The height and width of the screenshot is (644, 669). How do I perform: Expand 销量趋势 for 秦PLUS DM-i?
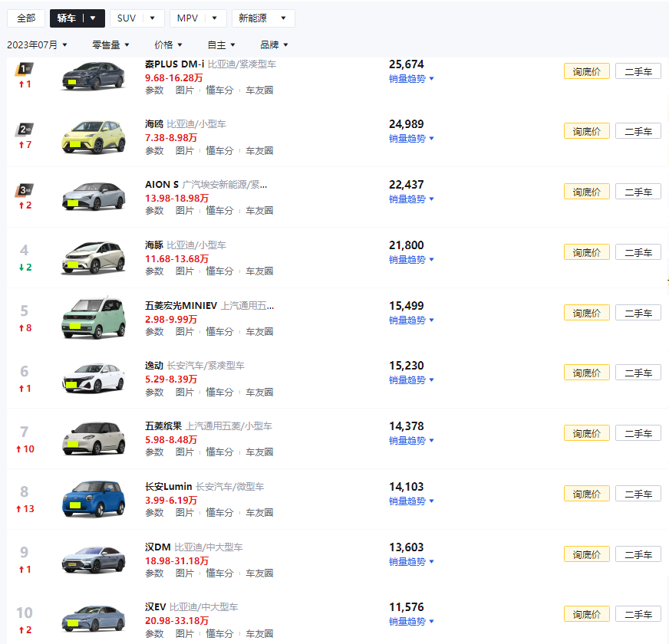(411, 79)
